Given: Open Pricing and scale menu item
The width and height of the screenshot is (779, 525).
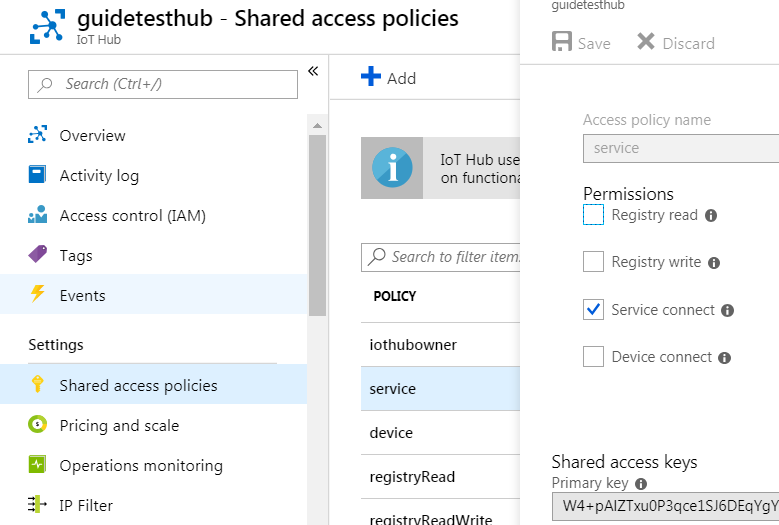Looking at the screenshot, I should [x=154, y=425].
